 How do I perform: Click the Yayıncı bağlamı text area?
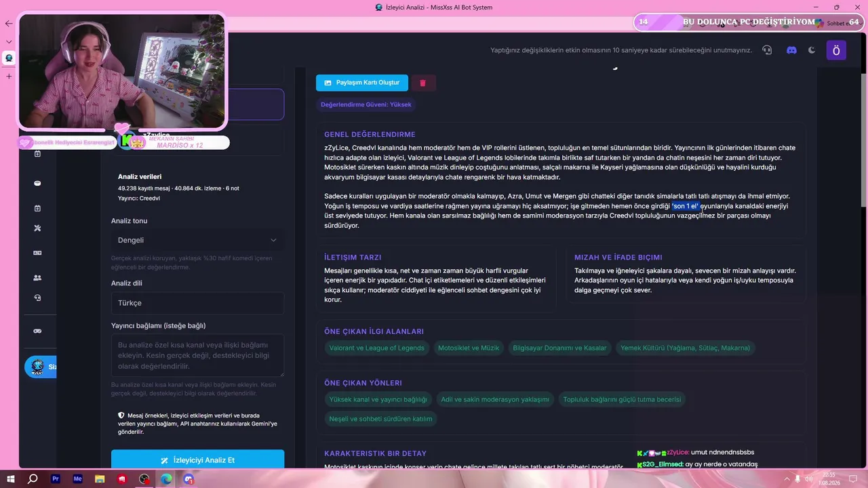(x=197, y=356)
